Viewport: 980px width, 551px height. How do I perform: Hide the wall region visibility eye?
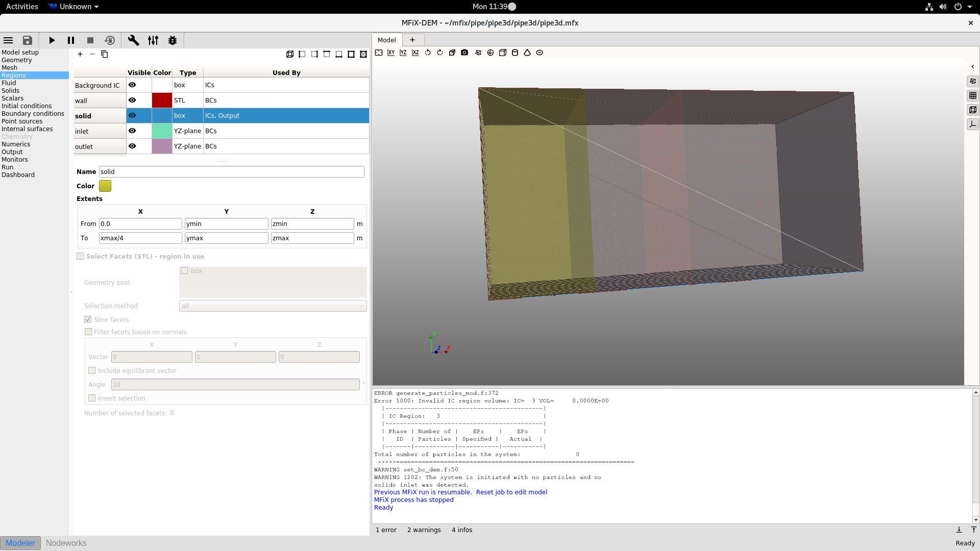click(132, 100)
